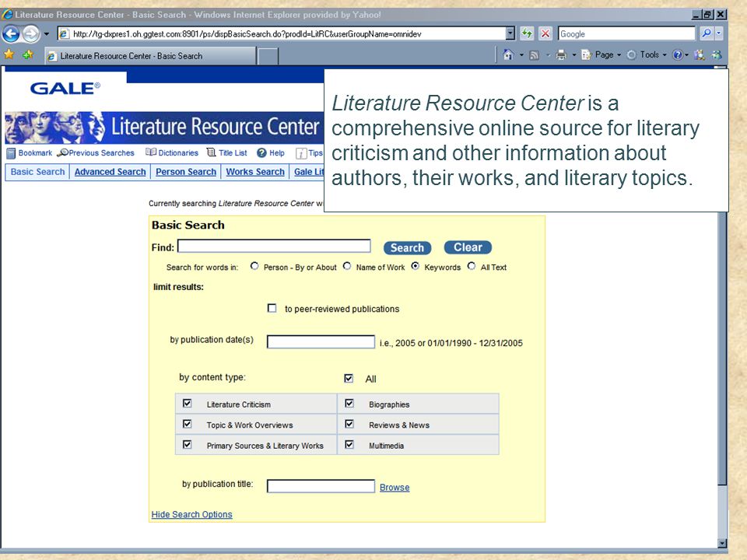747x560 pixels.
Task: Open the Title List
Action: tap(226, 153)
